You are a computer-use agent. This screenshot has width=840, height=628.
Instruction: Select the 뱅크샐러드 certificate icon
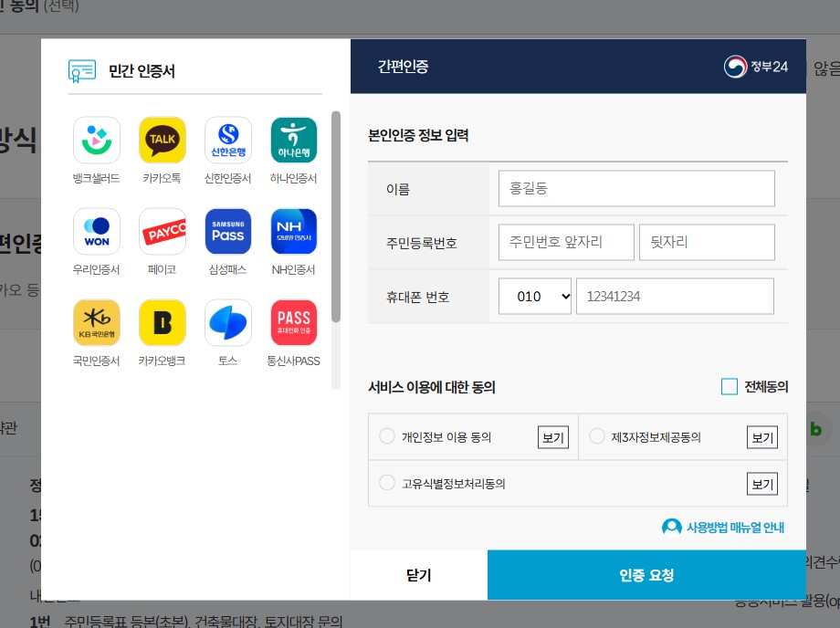click(x=97, y=141)
